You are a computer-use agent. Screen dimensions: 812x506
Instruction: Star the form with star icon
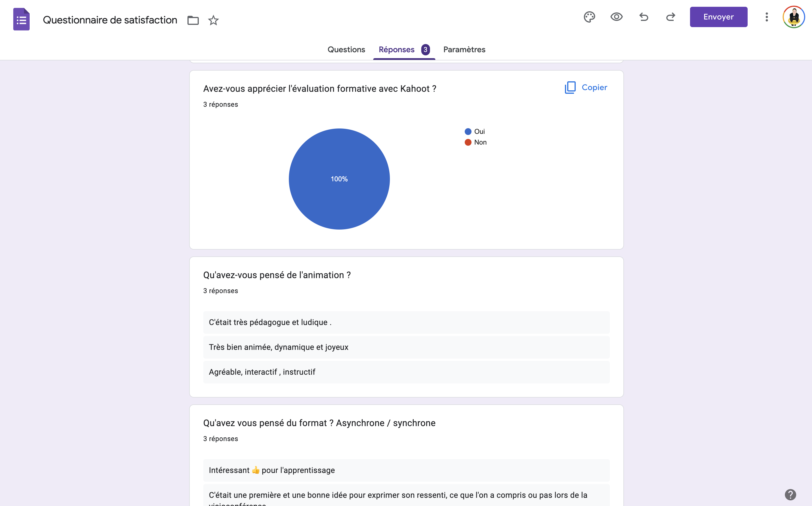coord(213,20)
